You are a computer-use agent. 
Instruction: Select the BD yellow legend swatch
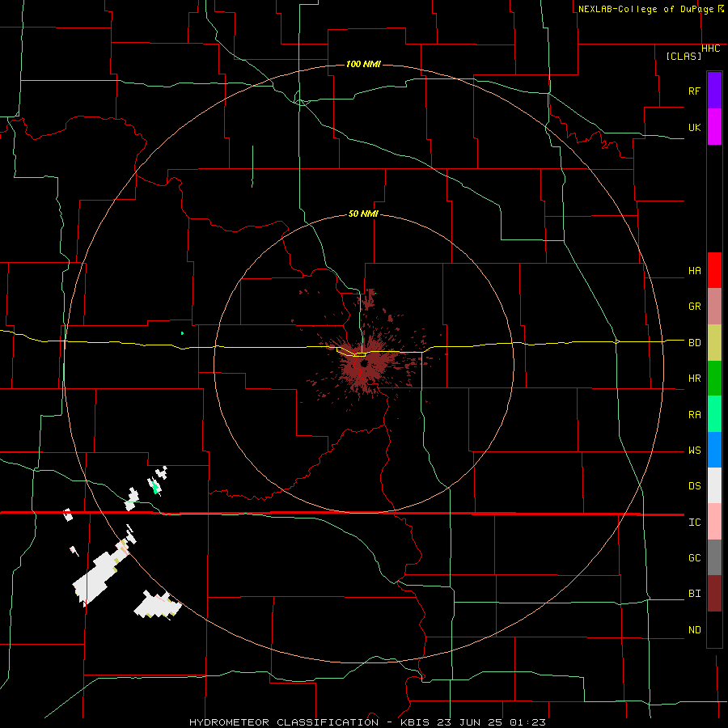(x=714, y=343)
